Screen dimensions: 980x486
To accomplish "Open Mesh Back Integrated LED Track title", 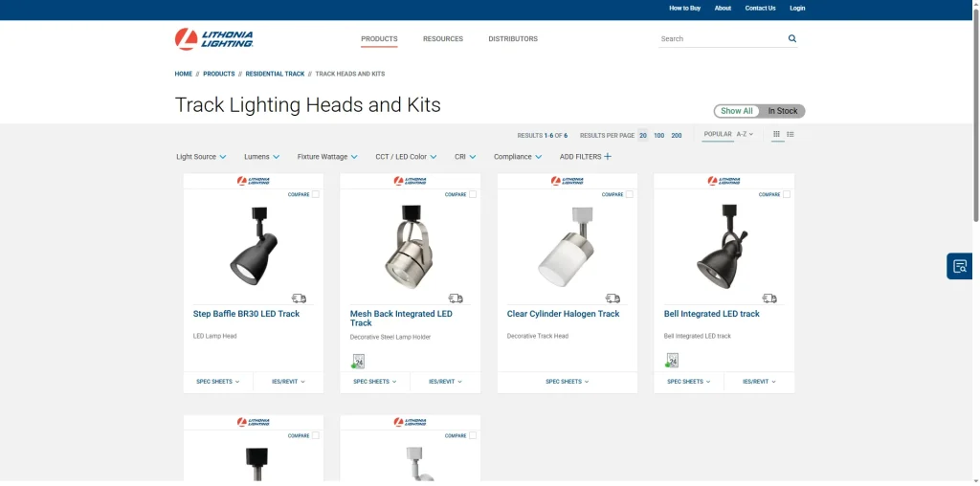I will [401, 318].
